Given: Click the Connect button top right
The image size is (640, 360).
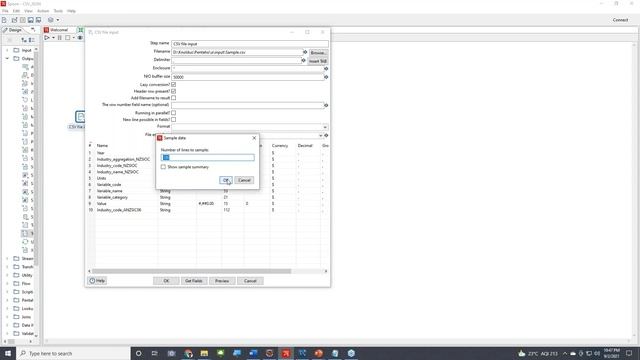Looking at the screenshot, I should (x=620, y=20).
